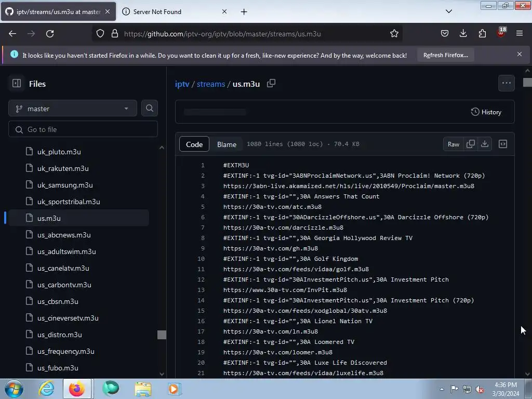
Task: Dismiss the Refresh Firefox notification bar
Action: click(x=520, y=54)
